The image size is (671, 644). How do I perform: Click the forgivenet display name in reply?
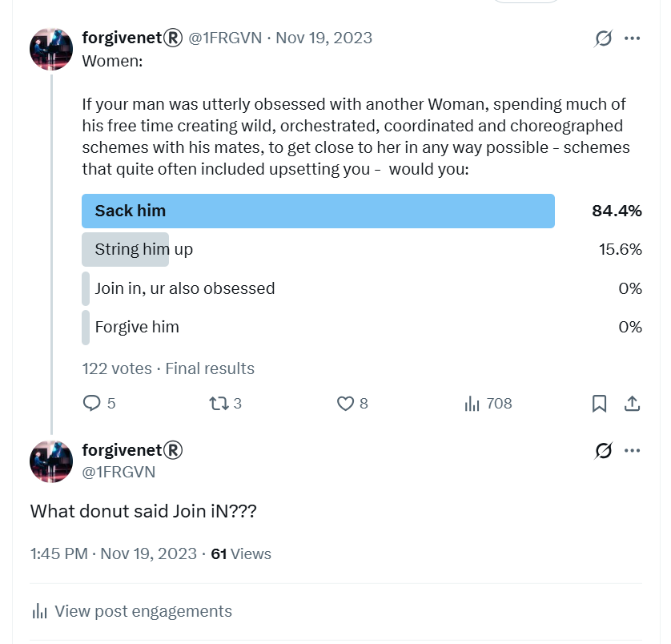pyautogui.click(x=132, y=450)
